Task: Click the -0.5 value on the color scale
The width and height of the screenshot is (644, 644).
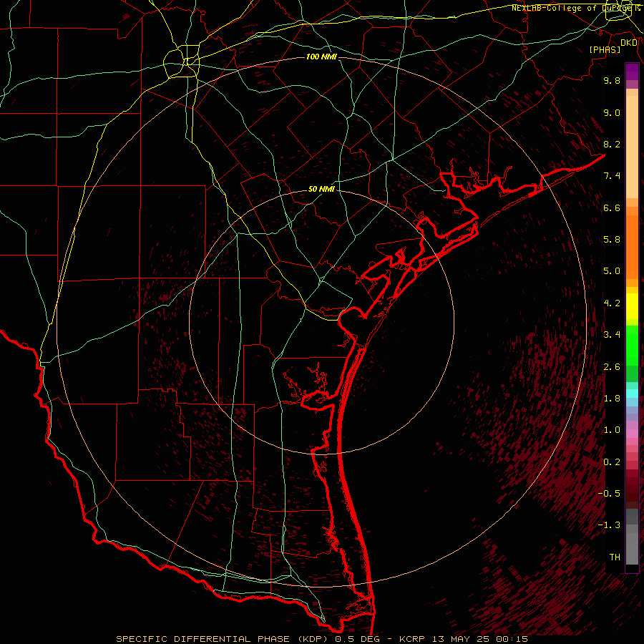Action: coord(609,494)
